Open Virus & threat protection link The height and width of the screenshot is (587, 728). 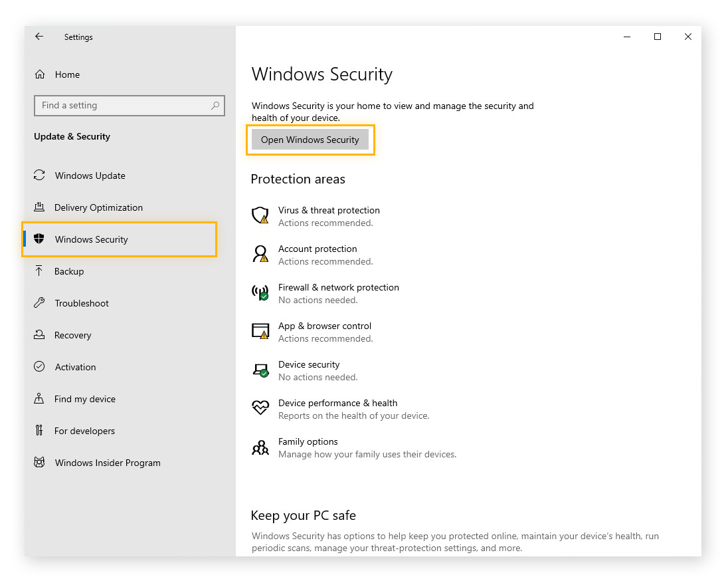pyautogui.click(x=329, y=210)
